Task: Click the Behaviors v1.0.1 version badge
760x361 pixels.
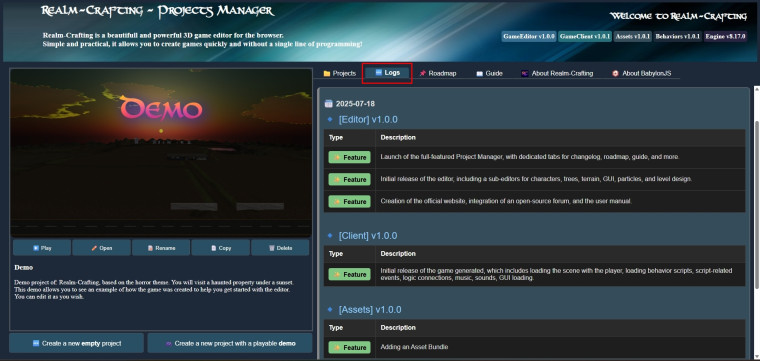Action: (x=677, y=36)
